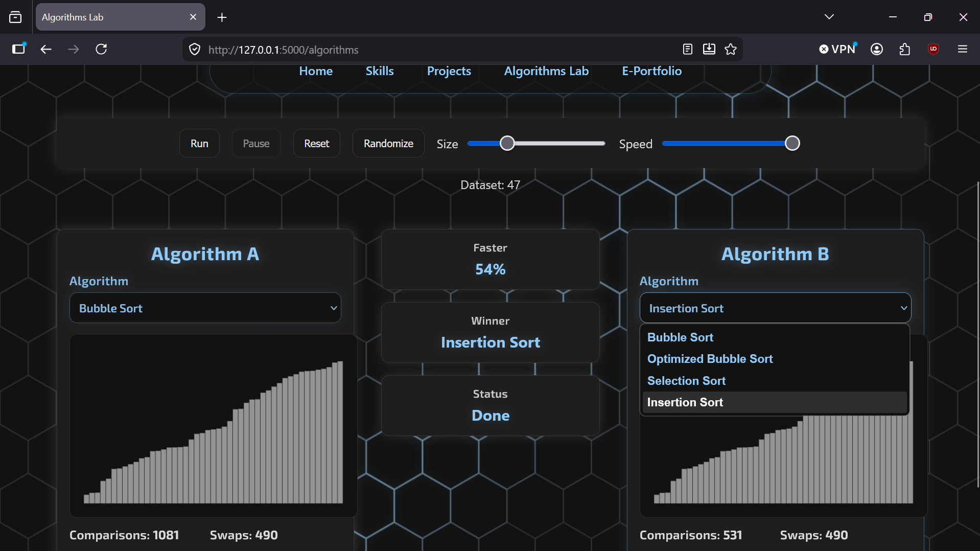The height and width of the screenshot is (551, 980).
Task: Click the 'Dataset: 47' text
Action: point(491,185)
